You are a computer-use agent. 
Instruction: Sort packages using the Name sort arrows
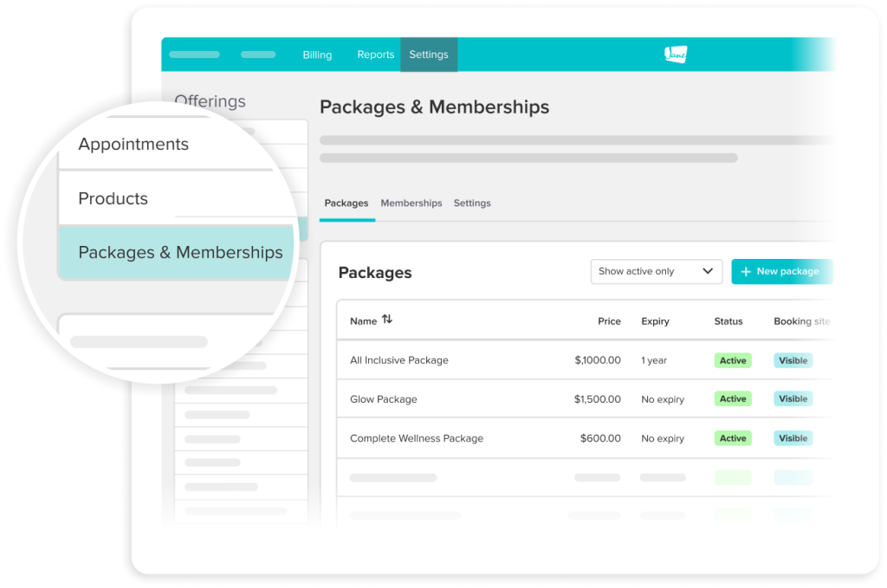pyautogui.click(x=385, y=320)
